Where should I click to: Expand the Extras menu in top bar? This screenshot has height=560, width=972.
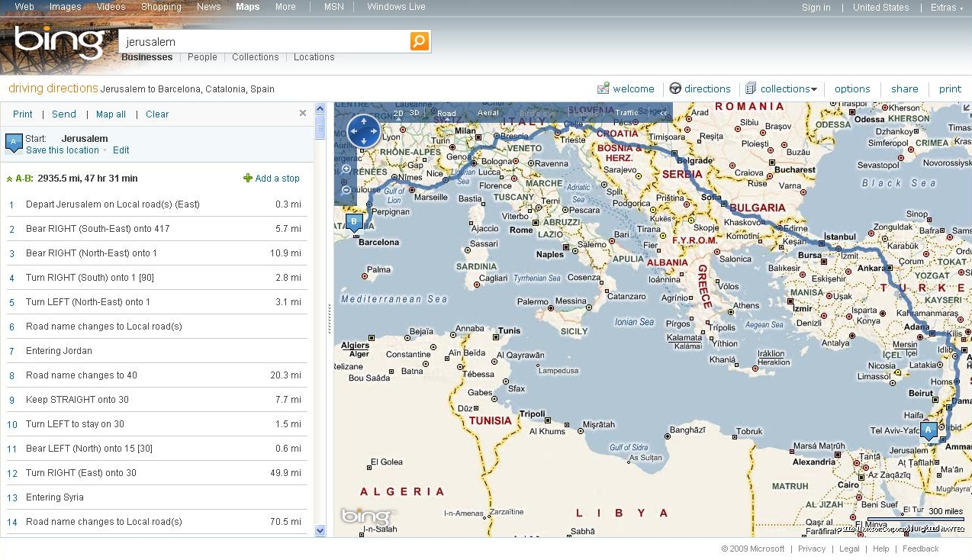(x=946, y=8)
